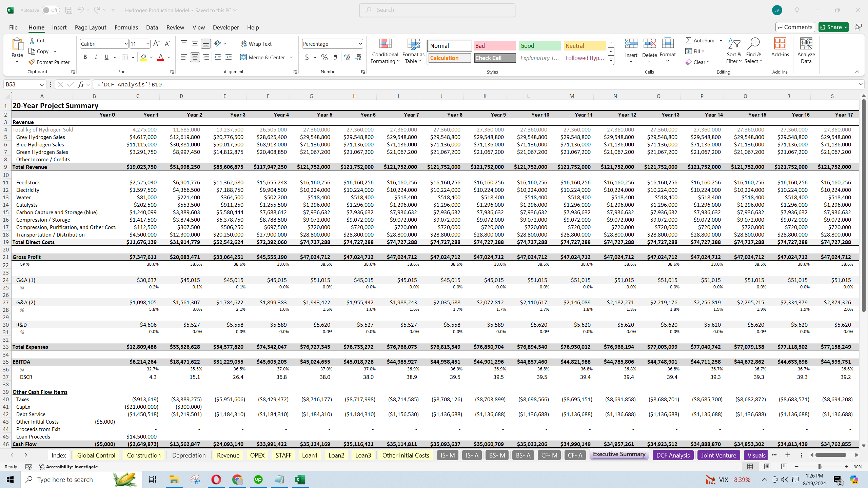Click the Undo arrow icon

pyautogui.click(x=80, y=10)
